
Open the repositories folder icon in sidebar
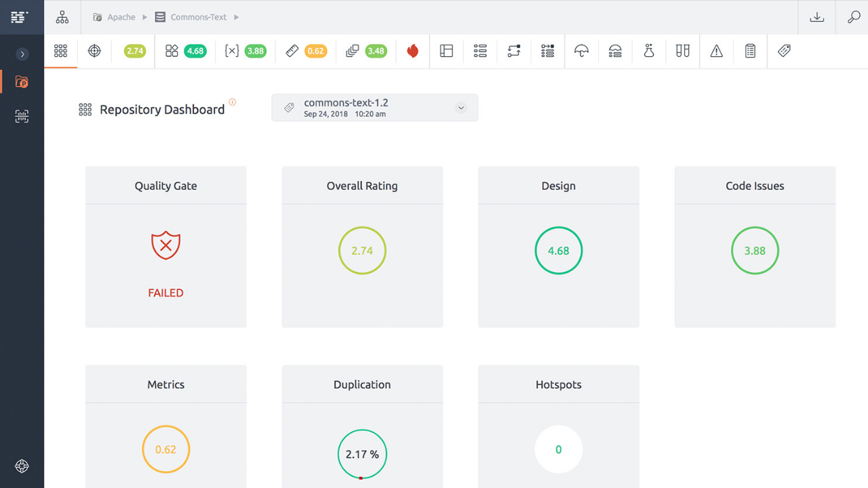[22, 82]
